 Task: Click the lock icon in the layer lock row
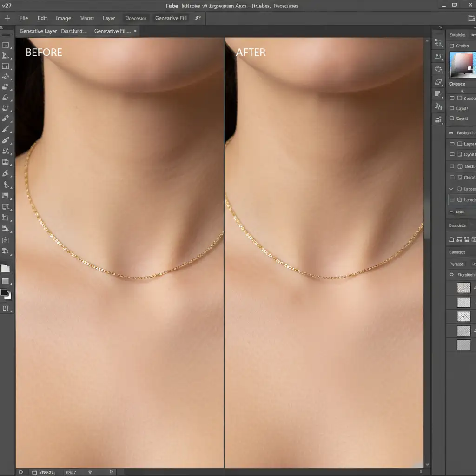tap(451, 239)
